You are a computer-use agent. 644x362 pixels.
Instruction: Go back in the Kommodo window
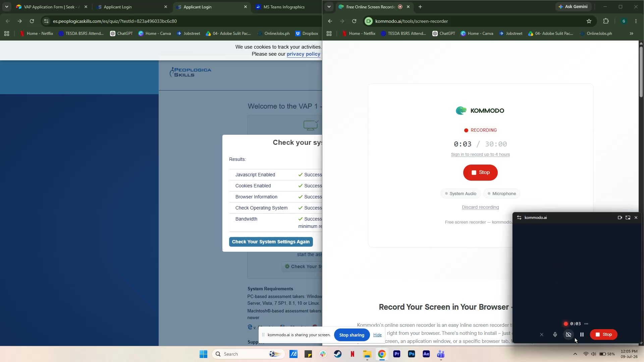(x=330, y=21)
